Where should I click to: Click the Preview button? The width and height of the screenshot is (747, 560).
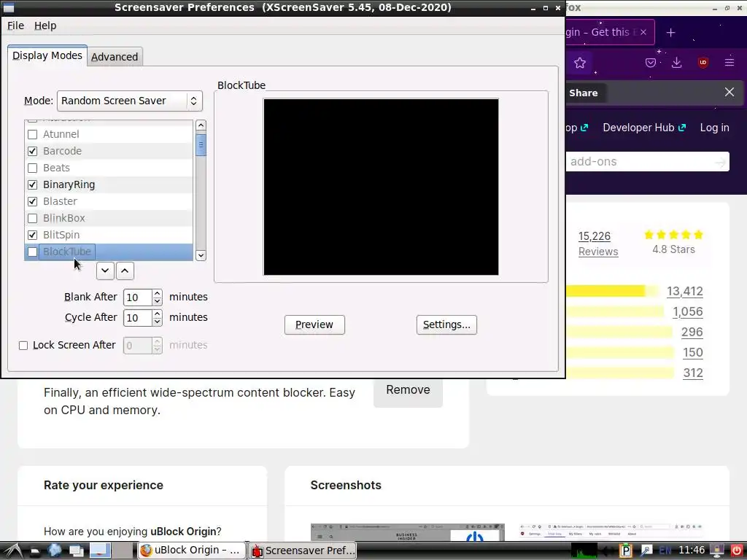pos(314,324)
